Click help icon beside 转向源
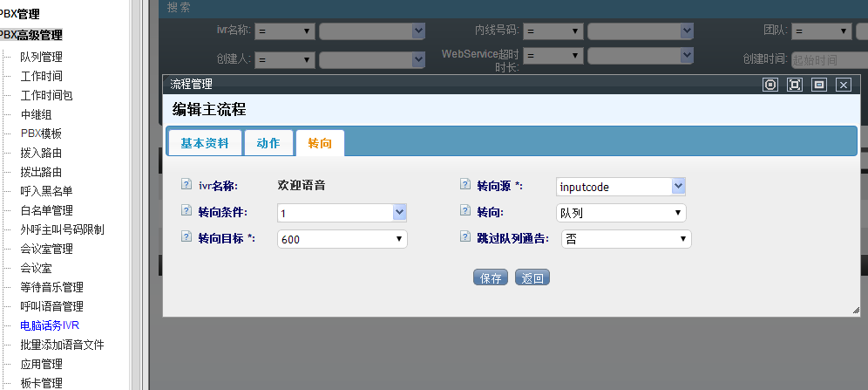The width and height of the screenshot is (868, 390). [465, 185]
